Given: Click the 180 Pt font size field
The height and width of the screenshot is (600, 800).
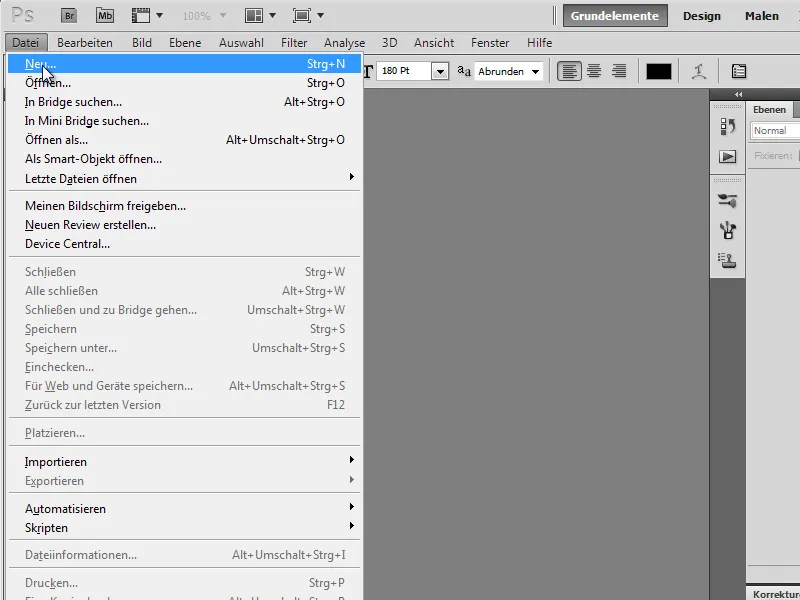Looking at the screenshot, I should pyautogui.click(x=404, y=71).
